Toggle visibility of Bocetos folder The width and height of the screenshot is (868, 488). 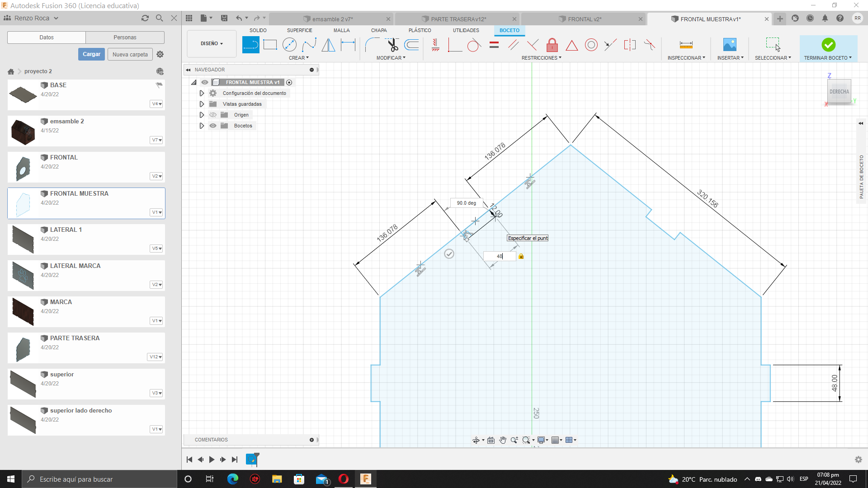click(x=213, y=126)
